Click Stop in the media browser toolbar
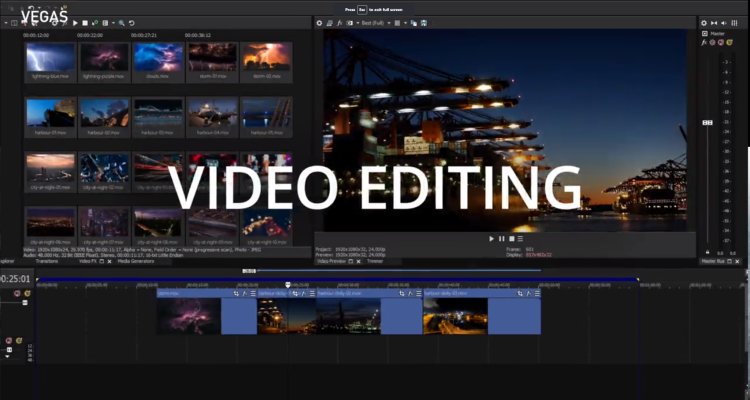The height and width of the screenshot is (400, 750). 85,22
